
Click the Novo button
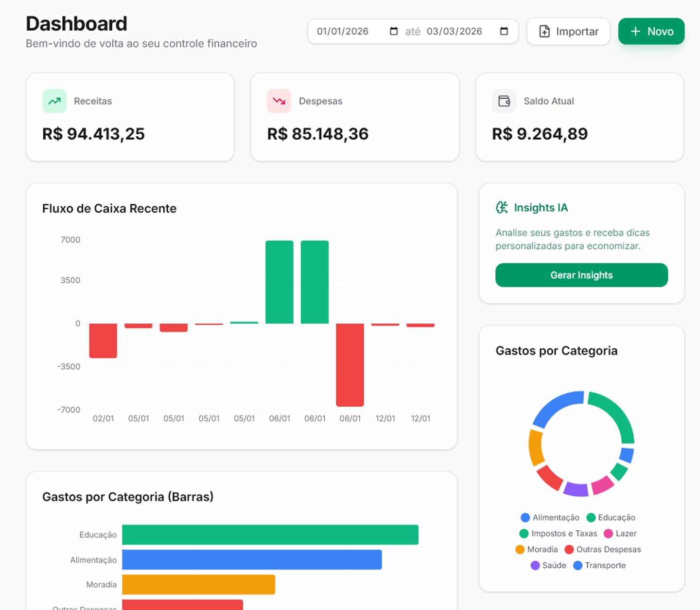point(651,31)
